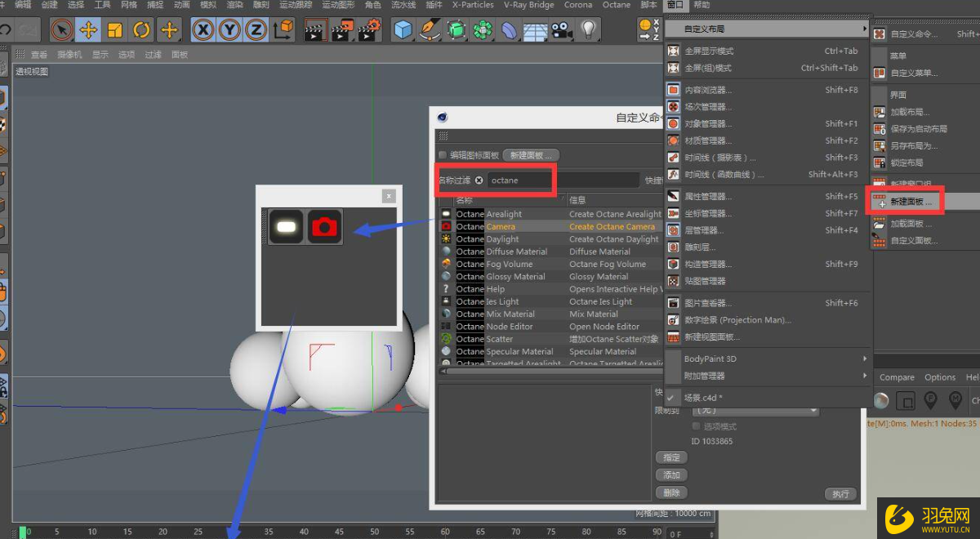The height and width of the screenshot is (539, 980).
Task: Open the Deformer (bend) icon
Action: pos(509,30)
